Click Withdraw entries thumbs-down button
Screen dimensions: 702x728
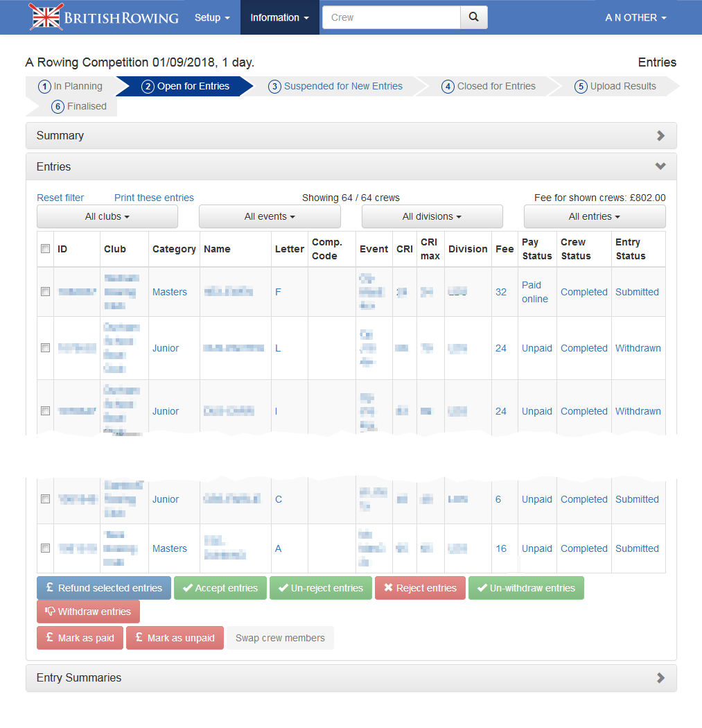(x=88, y=612)
